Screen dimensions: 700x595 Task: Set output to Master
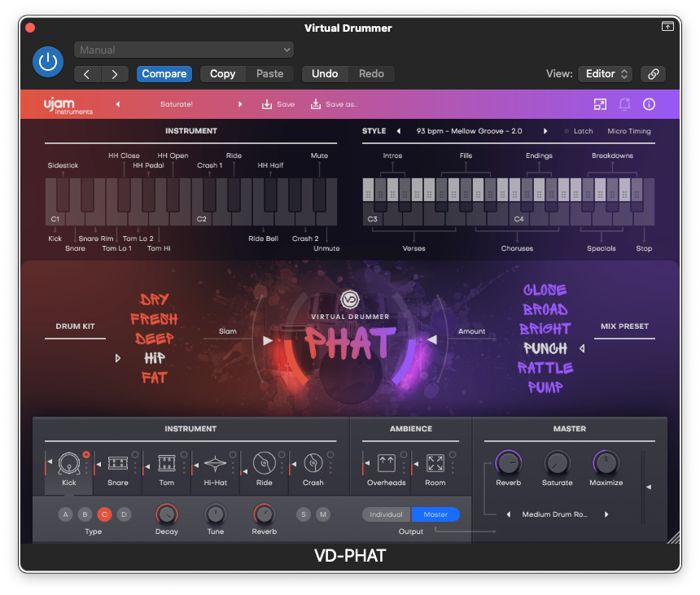pos(435,514)
